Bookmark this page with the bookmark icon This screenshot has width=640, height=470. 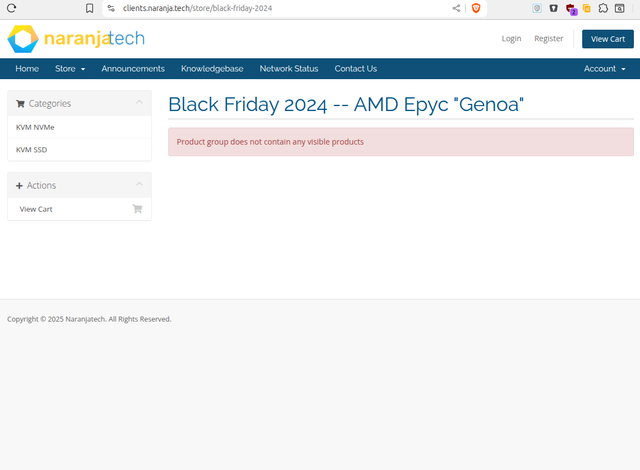tap(89, 8)
